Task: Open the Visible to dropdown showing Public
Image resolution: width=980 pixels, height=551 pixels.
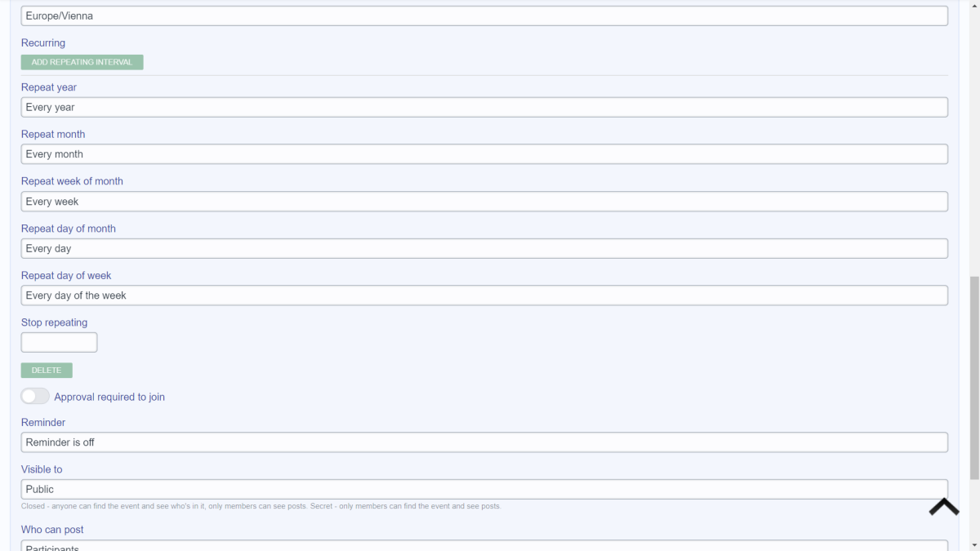Action: 484,489
